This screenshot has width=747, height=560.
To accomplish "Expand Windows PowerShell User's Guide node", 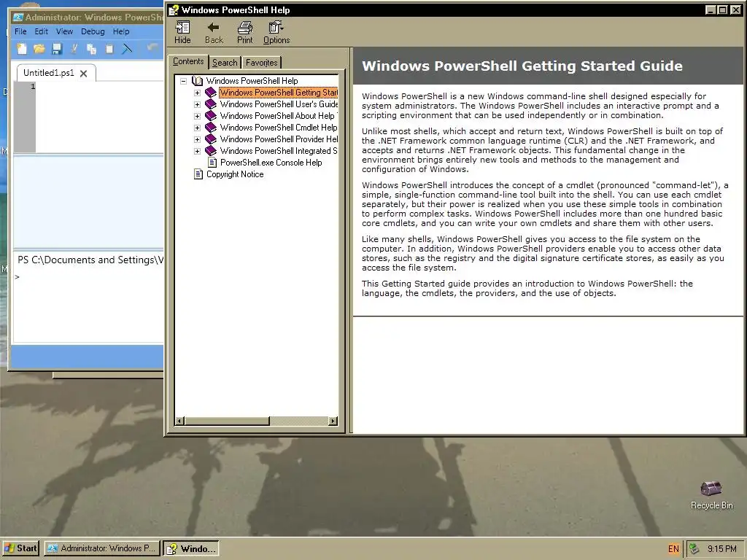I will (x=197, y=104).
